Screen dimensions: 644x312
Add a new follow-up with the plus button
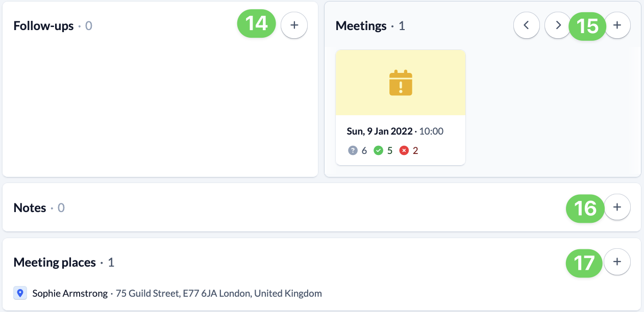coord(294,25)
